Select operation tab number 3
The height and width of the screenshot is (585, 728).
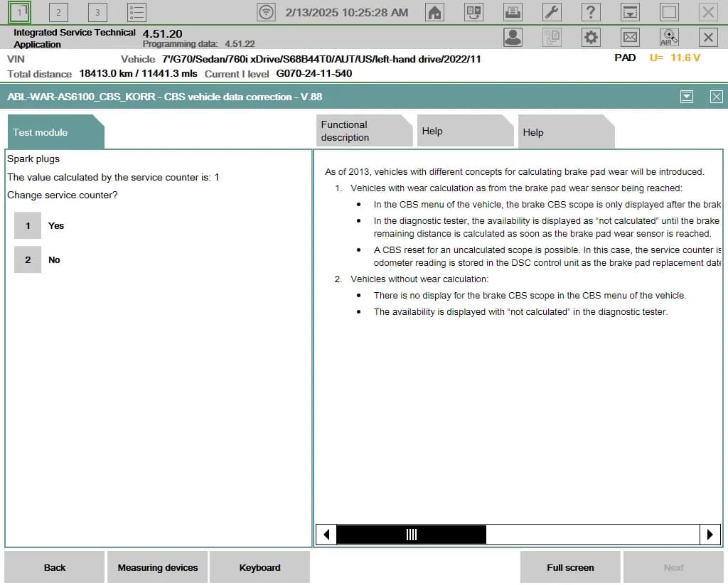(x=97, y=12)
